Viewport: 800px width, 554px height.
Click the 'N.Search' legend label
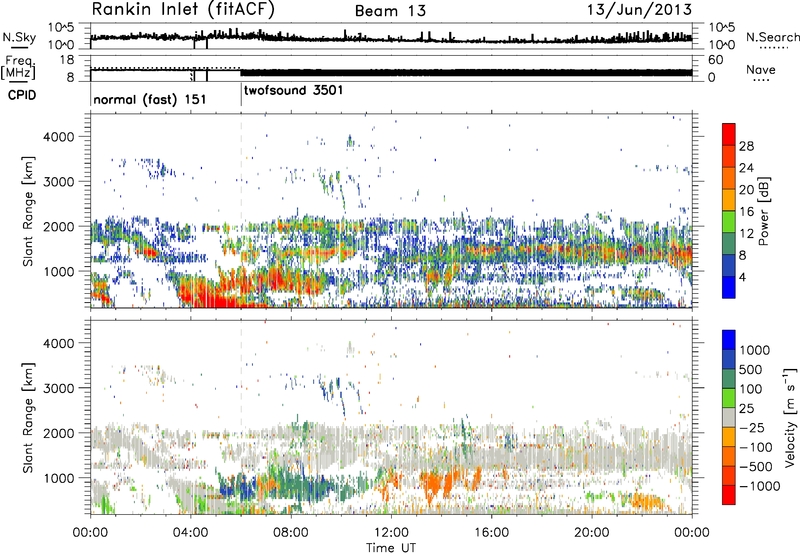772,37
